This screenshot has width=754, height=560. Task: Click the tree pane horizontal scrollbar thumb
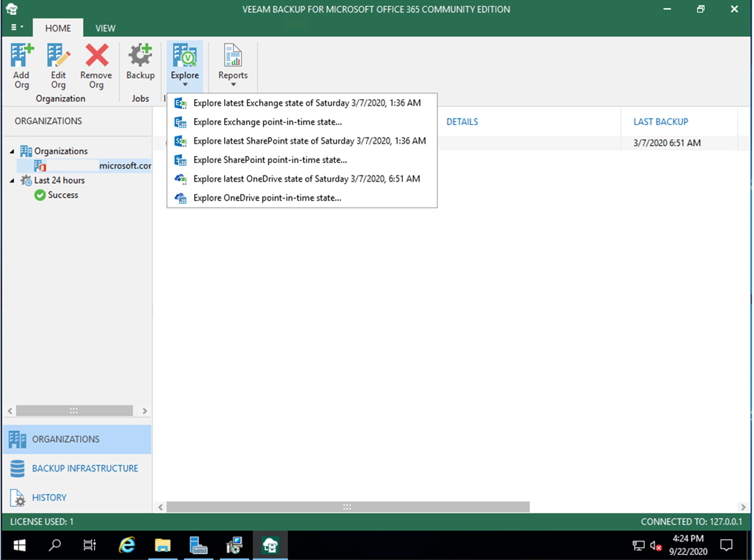74,411
